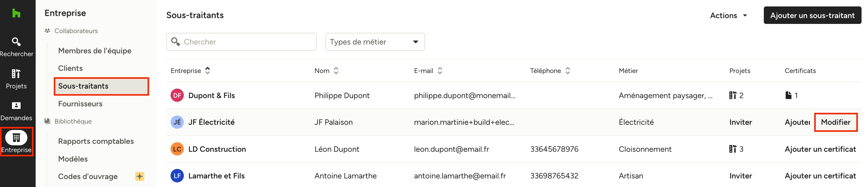Click the green Houzz logo icon

(x=16, y=13)
